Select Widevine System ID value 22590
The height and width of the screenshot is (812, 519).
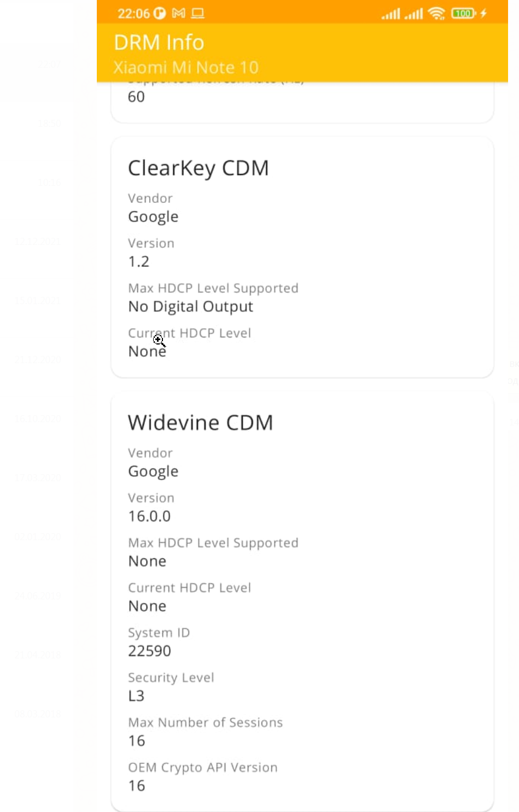pyautogui.click(x=149, y=651)
